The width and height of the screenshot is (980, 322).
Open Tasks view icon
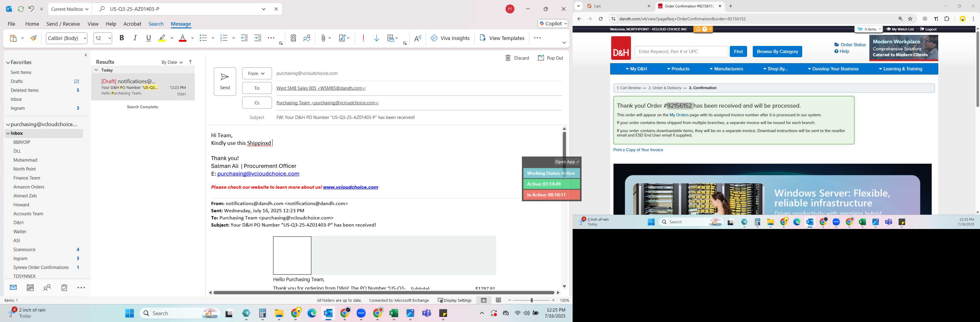(64, 288)
